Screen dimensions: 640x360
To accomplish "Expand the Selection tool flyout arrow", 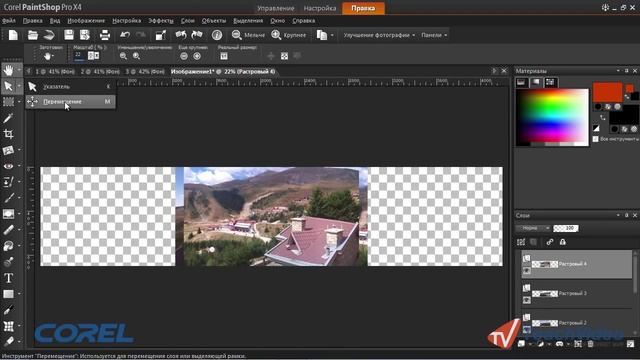I will click(x=19, y=102).
